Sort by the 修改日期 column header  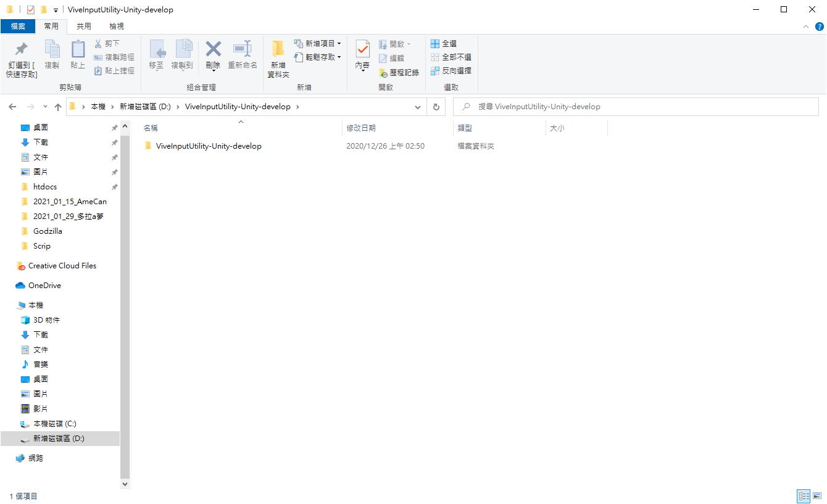361,128
